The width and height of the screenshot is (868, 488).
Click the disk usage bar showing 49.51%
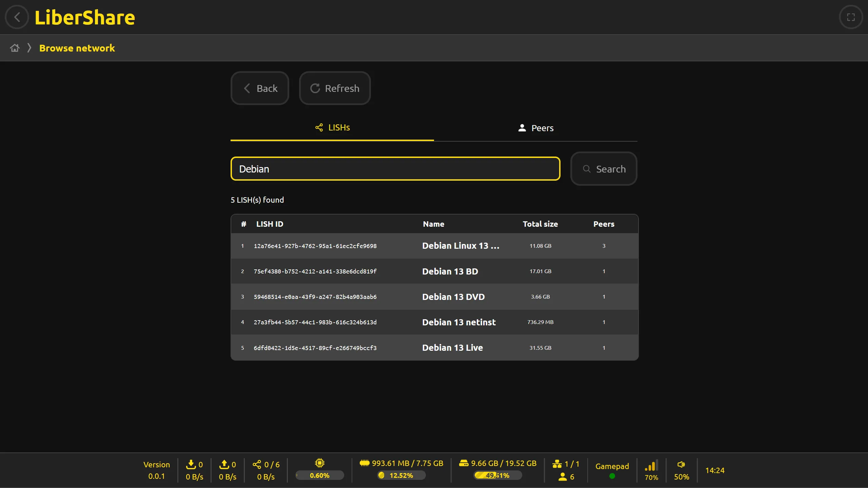(498, 475)
